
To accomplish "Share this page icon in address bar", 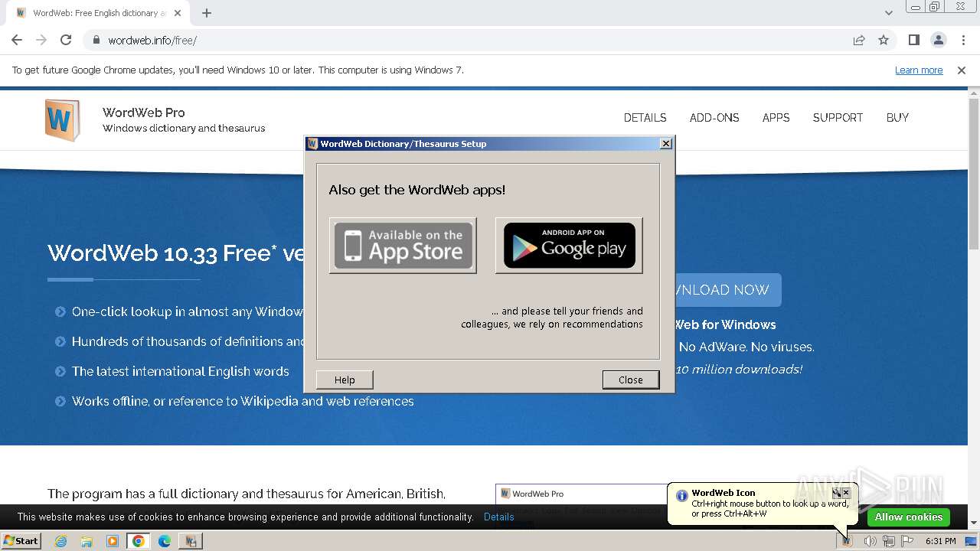I will 859,40.
